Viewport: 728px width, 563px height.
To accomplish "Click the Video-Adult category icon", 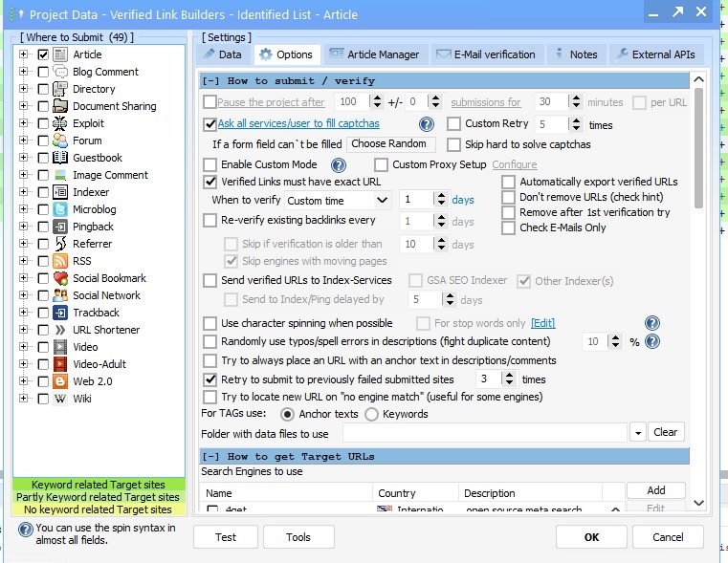I will [x=60, y=364].
